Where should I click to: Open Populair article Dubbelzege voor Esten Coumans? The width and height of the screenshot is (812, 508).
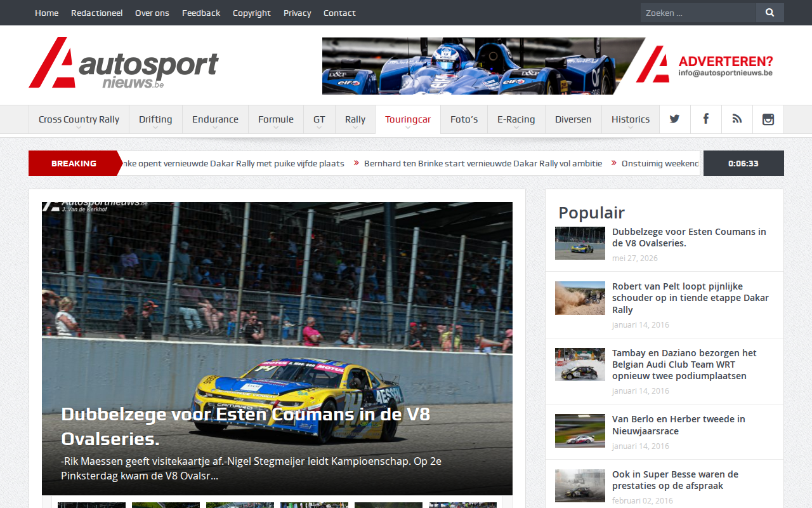click(689, 237)
